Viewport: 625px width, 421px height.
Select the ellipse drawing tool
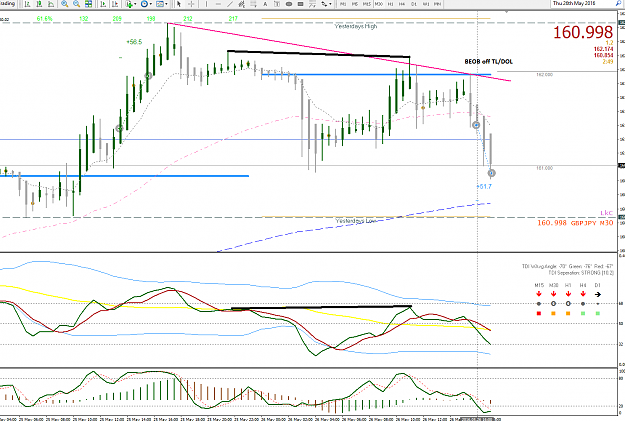click(x=289, y=4)
